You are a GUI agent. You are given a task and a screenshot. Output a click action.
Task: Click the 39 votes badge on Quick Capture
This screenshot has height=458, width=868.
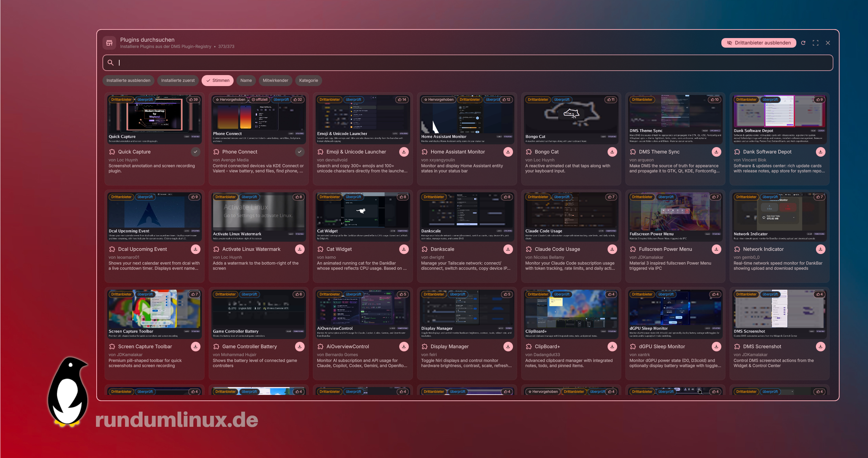click(194, 100)
